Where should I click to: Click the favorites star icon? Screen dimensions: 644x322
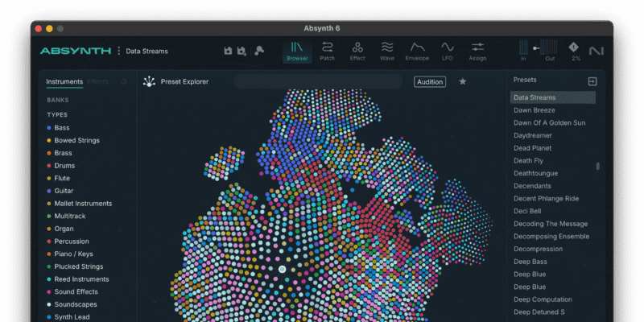click(x=462, y=81)
